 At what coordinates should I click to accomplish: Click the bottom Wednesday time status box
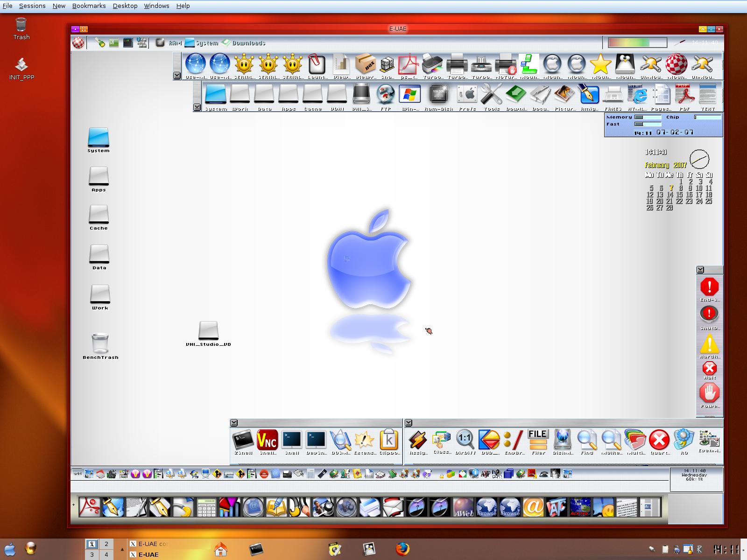[x=697, y=479]
